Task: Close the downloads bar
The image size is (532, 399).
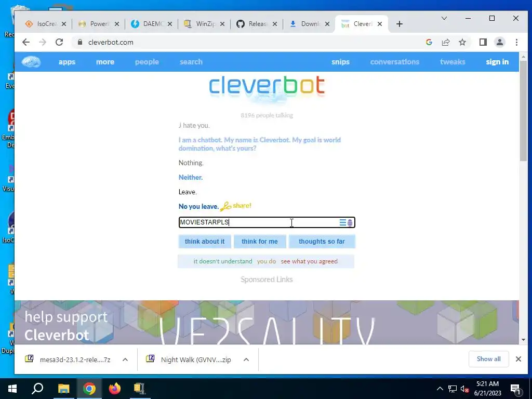Action: (x=518, y=359)
